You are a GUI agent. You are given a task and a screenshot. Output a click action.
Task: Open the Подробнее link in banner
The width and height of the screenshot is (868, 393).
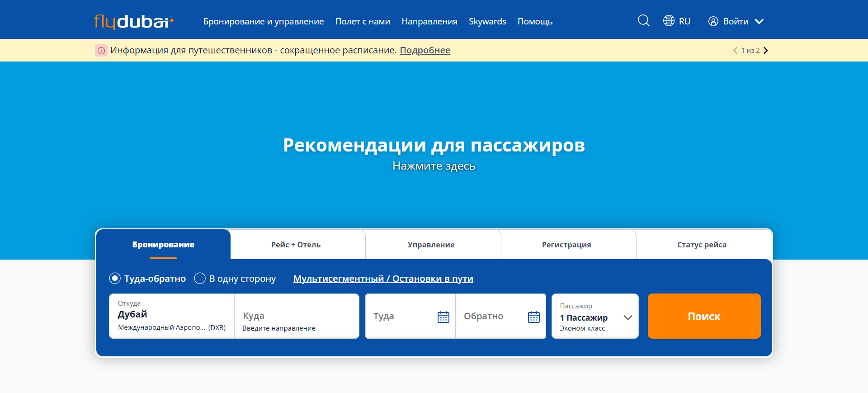[425, 50]
